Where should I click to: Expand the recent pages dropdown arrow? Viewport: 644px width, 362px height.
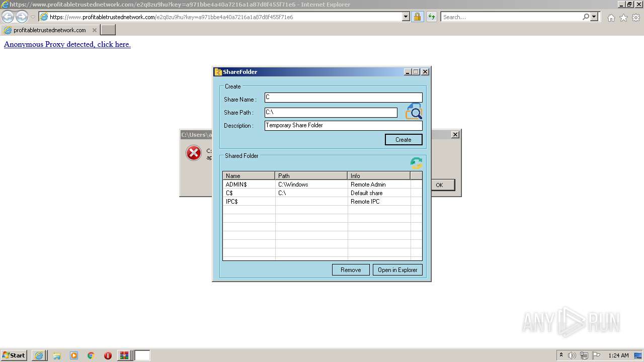[33, 17]
